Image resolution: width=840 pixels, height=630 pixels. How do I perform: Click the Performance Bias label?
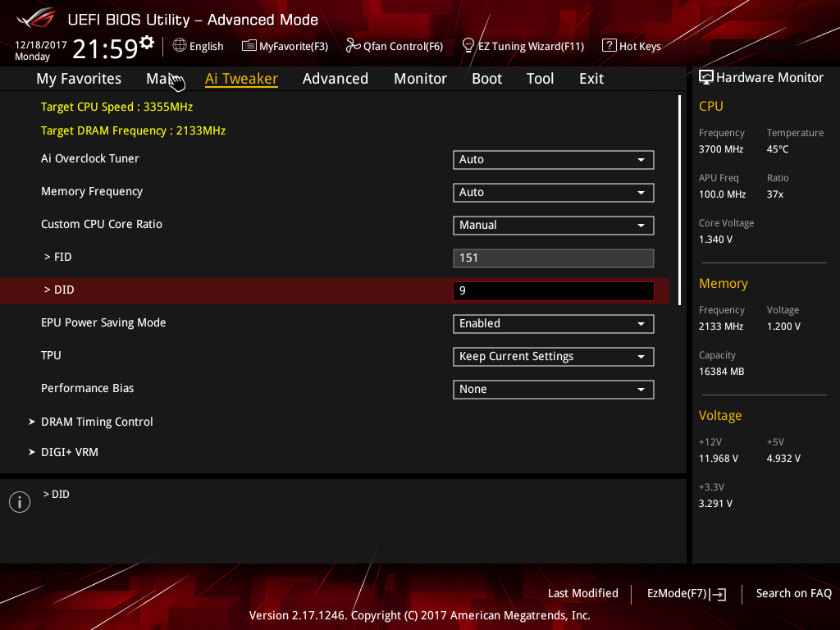tap(87, 388)
